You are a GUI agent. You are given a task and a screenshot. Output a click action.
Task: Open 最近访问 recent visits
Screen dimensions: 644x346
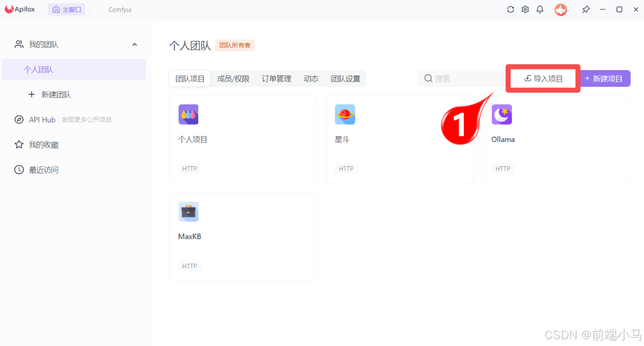click(x=44, y=170)
